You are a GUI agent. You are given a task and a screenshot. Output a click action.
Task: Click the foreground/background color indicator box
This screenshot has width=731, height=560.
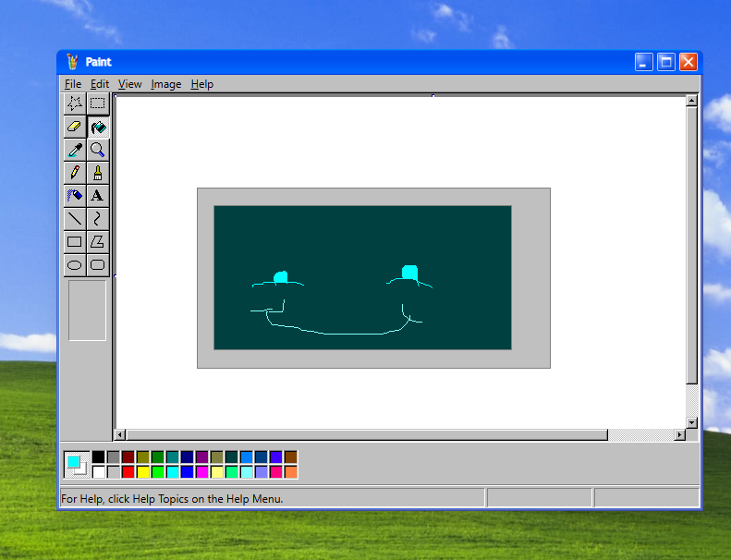pos(77,465)
